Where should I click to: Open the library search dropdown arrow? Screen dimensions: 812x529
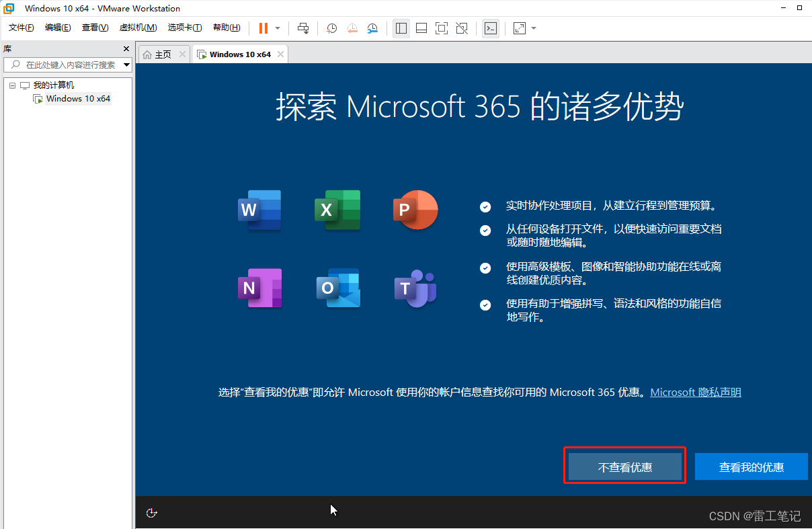coord(127,65)
